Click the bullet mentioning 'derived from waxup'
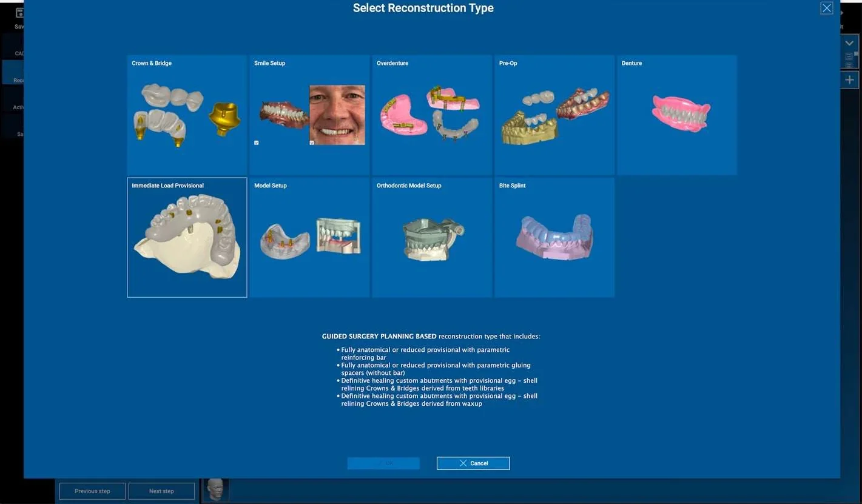 [x=437, y=400]
